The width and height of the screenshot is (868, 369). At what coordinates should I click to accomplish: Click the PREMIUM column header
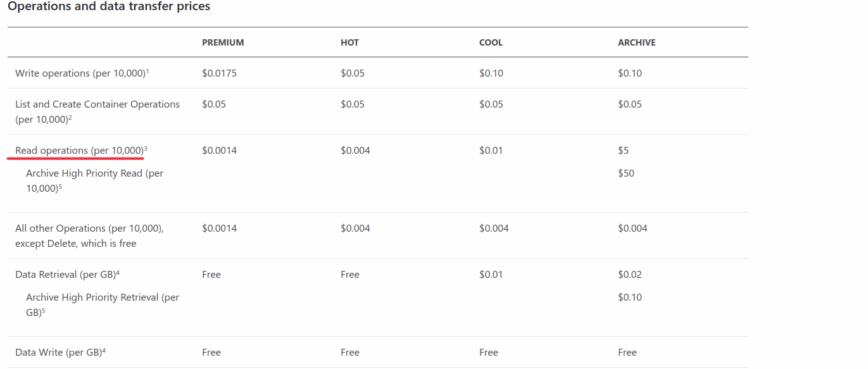tap(223, 42)
